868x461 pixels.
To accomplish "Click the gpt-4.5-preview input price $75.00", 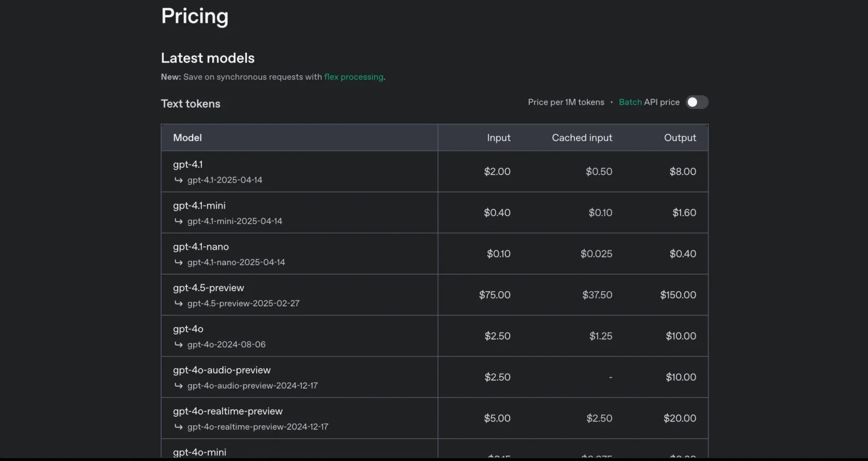I will pos(495,295).
